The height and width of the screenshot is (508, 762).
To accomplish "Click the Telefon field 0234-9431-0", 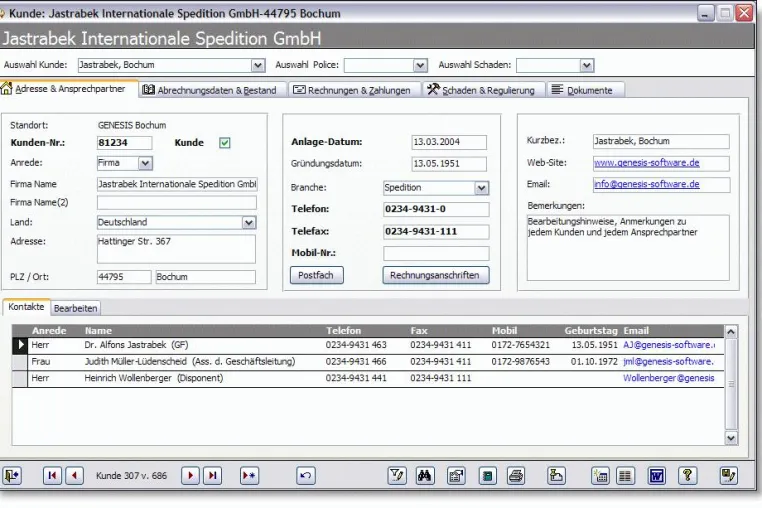I will 436,209.
